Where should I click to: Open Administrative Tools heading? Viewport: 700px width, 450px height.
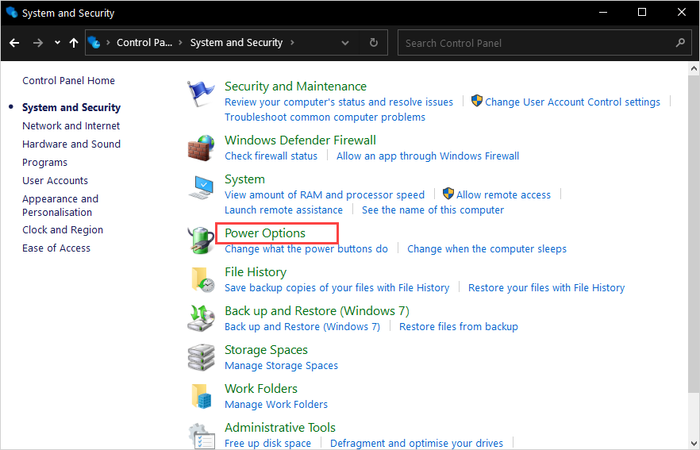280,427
